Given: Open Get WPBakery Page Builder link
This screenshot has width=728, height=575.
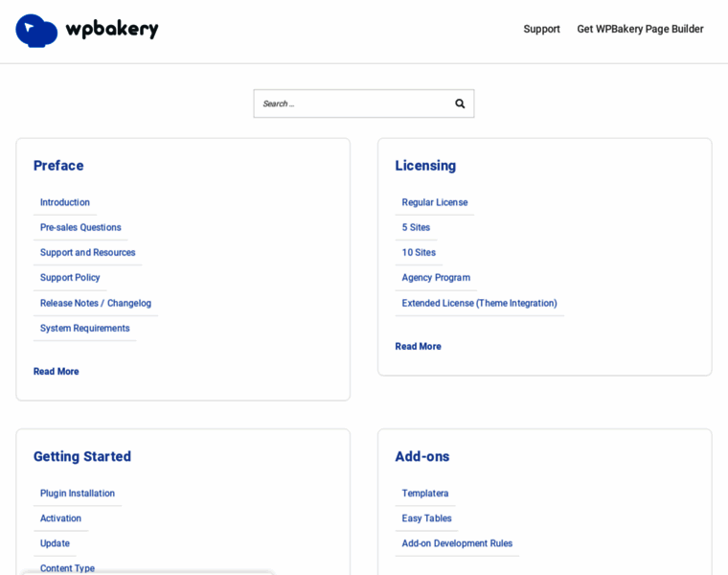Looking at the screenshot, I should point(640,29).
